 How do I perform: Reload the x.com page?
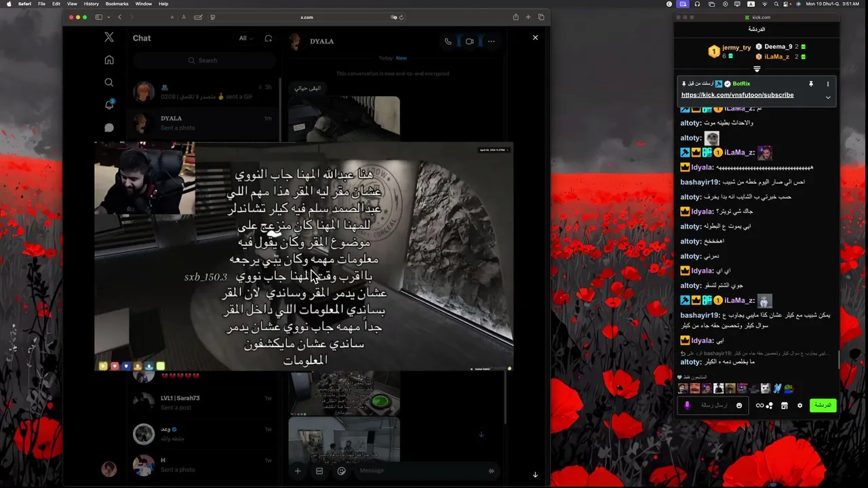(x=401, y=18)
